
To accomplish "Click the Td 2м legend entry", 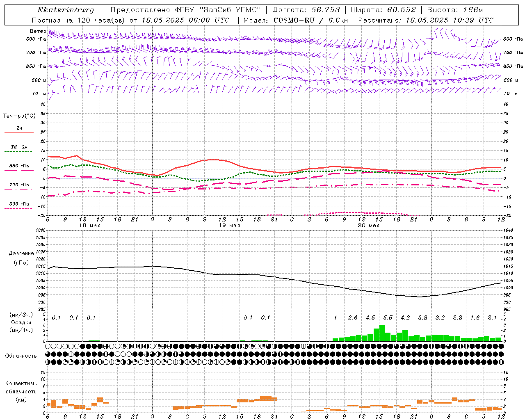I will pyautogui.click(x=19, y=147).
